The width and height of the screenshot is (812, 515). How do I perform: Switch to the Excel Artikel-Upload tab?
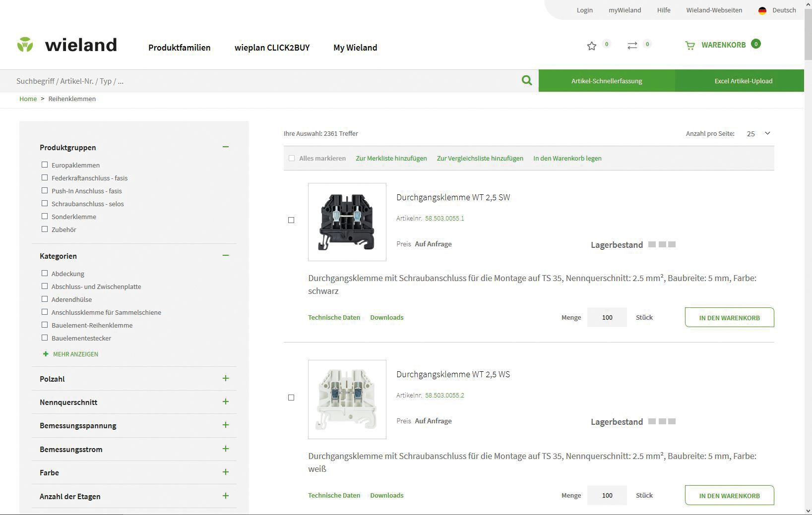pos(740,80)
